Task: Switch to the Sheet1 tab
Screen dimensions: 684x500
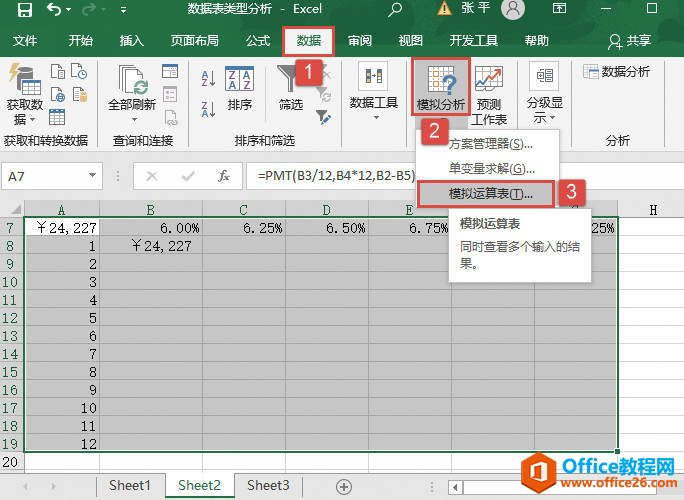Action: point(130,485)
